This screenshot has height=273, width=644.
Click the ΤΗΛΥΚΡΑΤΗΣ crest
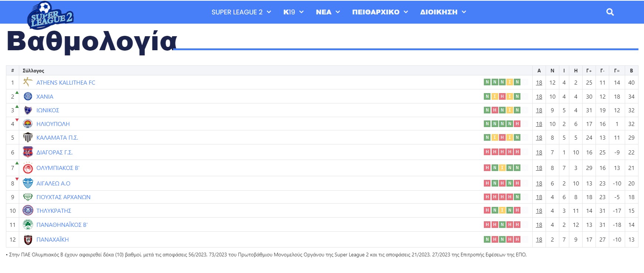(28, 211)
